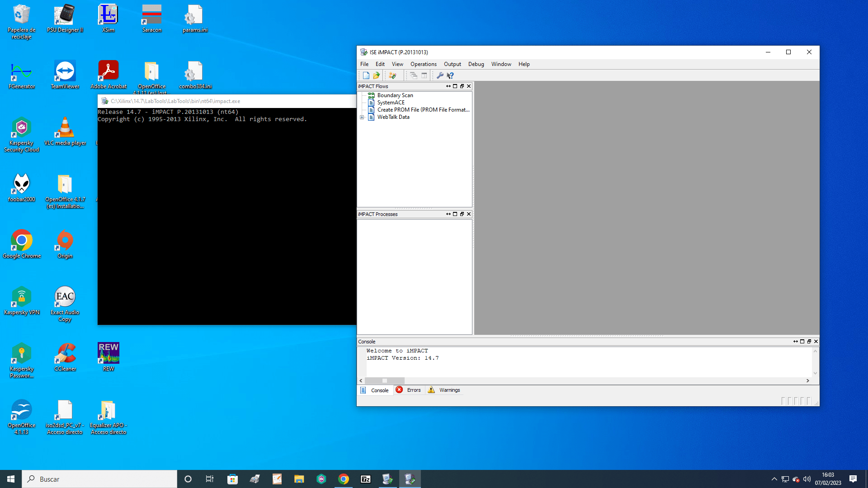This screenshot has height=488, width=868.
Task: Toggle width arrows on Console panel
Action: pyautogui.click(x=796, y=342)
